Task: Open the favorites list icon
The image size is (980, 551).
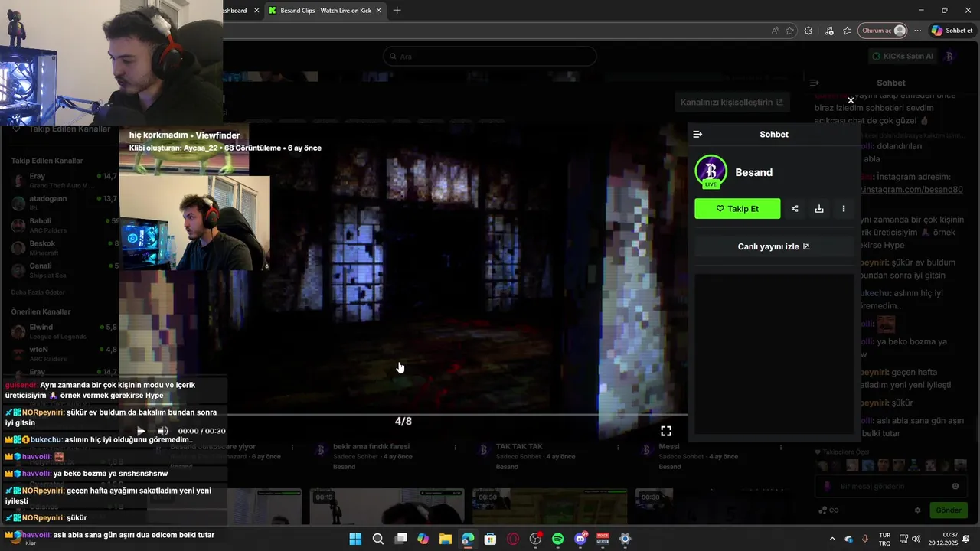Action: click(x=847, y=31)
